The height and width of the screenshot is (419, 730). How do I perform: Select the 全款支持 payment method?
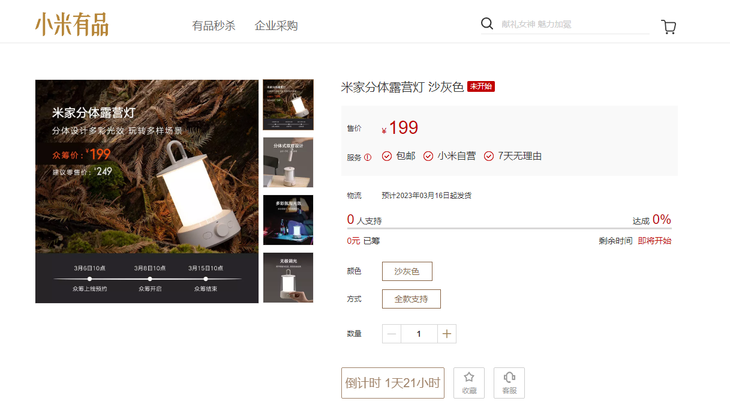click(411, 299)
